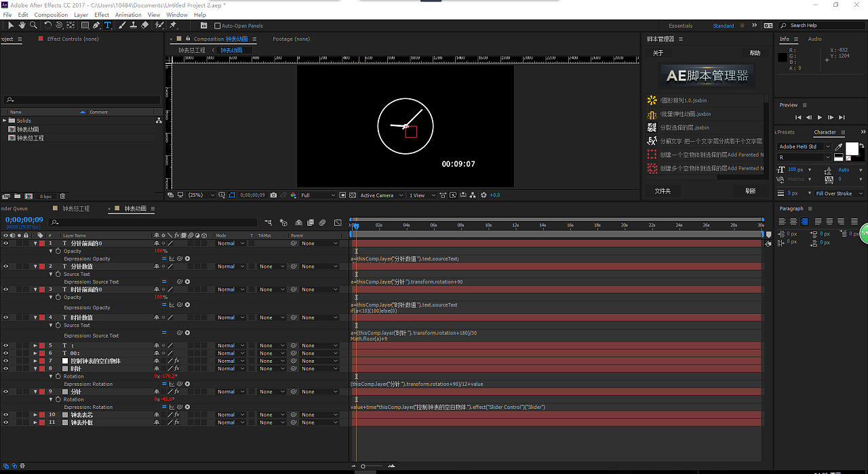
Task: Select the Zoom magnifier tool
Action: point(33,25)
